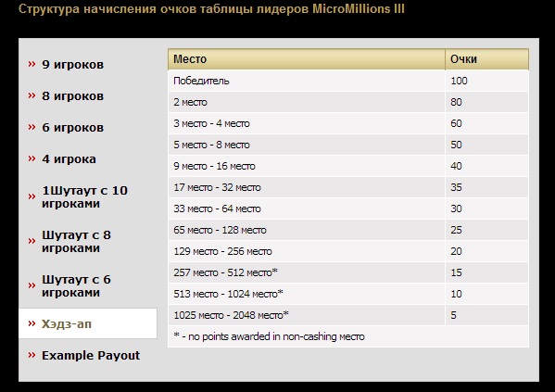Click the points value '20'
The image size is (555, 392).
tap(456, 251)
